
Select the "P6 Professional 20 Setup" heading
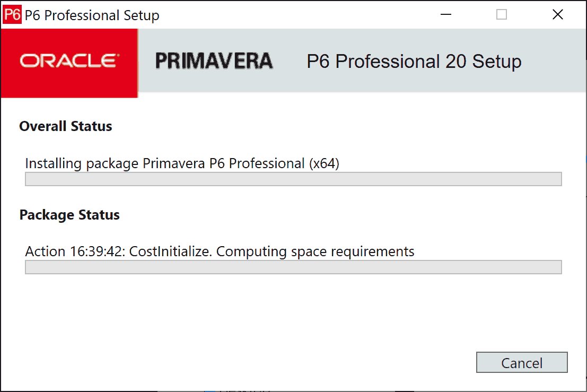tap(414, 62)
